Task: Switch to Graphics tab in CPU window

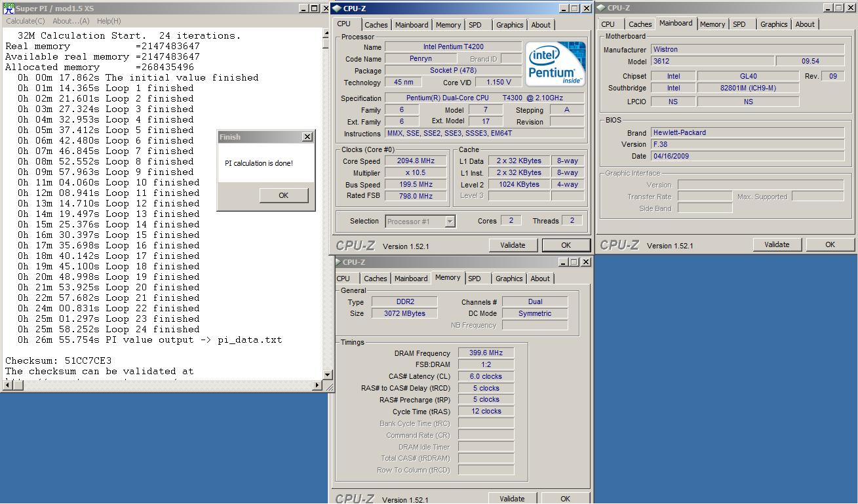Action: (x=510, y=25)
